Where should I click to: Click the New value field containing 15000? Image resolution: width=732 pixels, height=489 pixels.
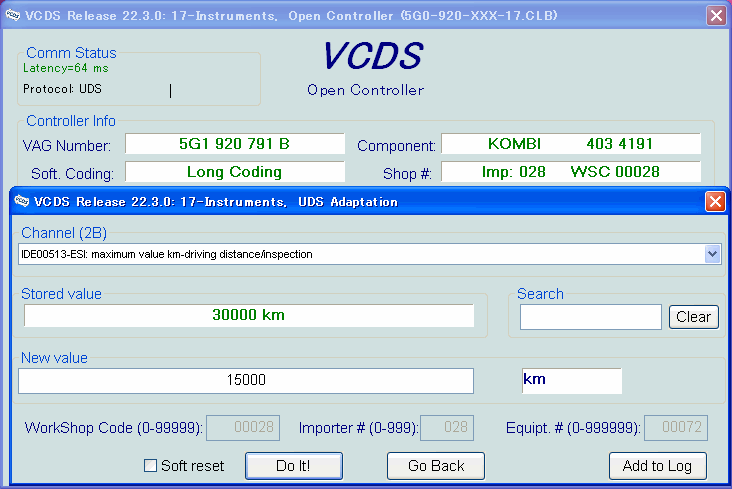(x=246, y=380)
